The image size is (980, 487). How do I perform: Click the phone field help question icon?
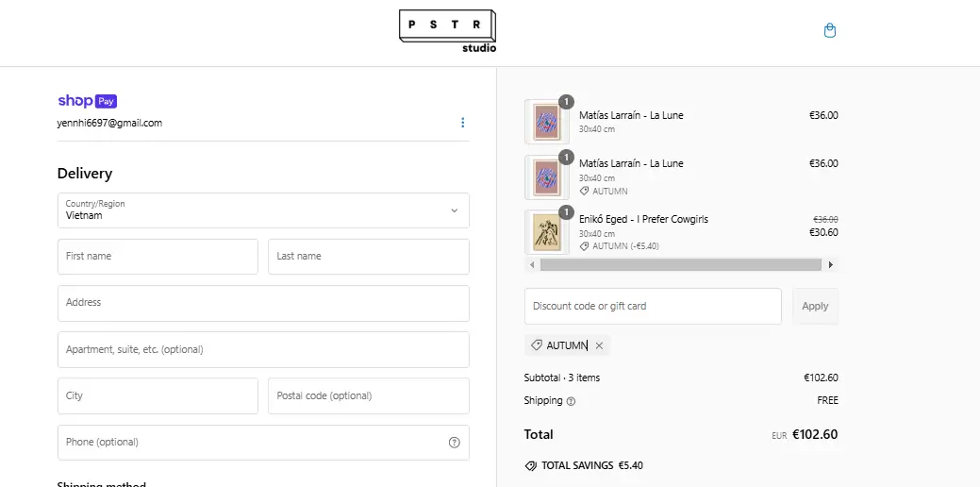pyautogui.click(x=455, y=443)
